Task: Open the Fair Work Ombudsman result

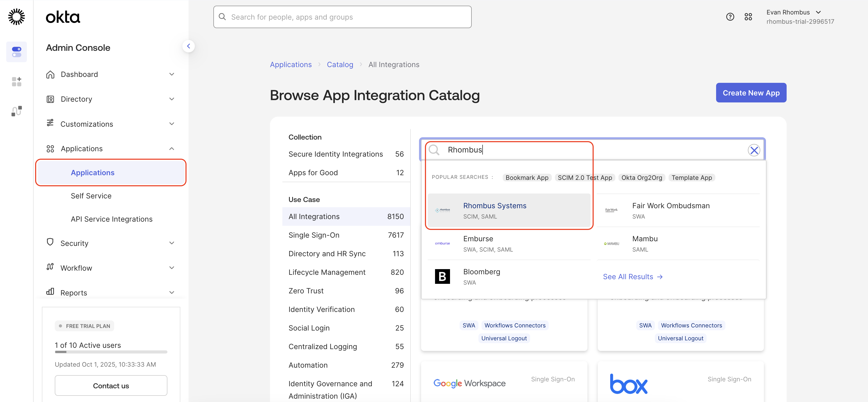Action: click(678, 211)
